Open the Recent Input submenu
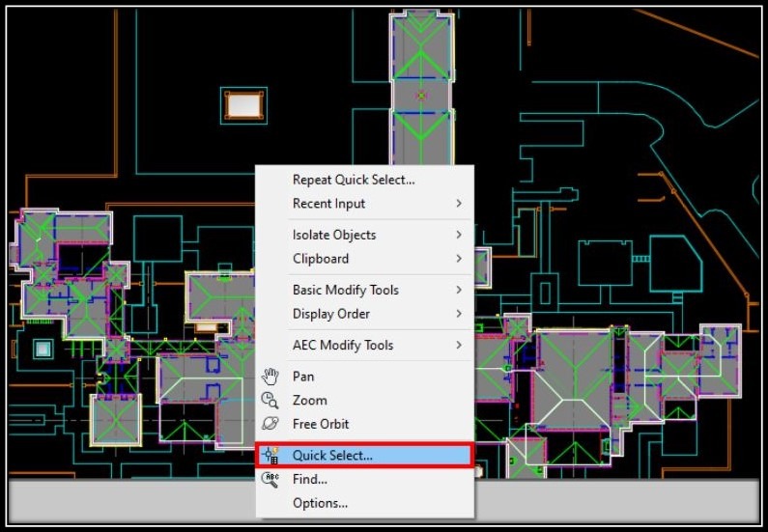This screenshot has width=768, height=532. (x=364, y=204)
